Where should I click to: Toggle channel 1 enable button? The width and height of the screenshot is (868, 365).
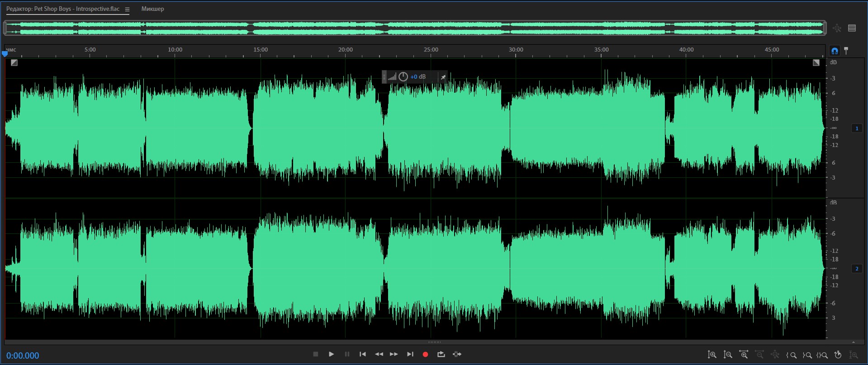[857, 128]
